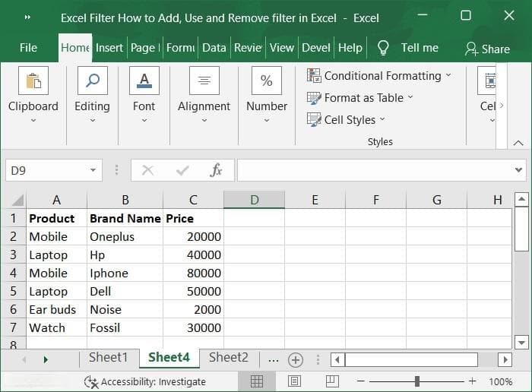The image size is (532, 392).
Task: Switch to the Sheet1 tab
Action: (x=108, y=357)
